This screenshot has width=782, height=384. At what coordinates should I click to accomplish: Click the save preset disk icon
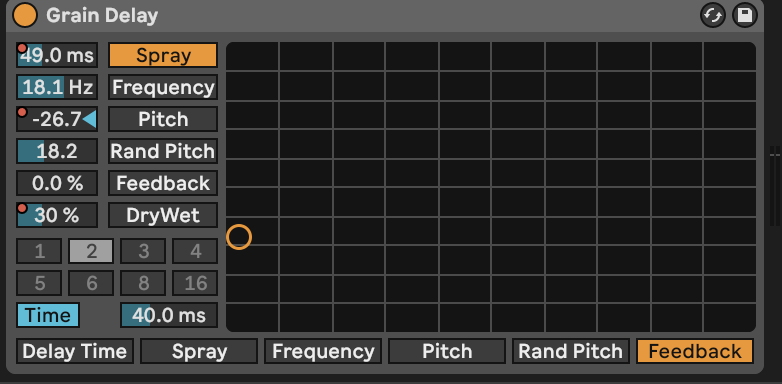point(745,15)
